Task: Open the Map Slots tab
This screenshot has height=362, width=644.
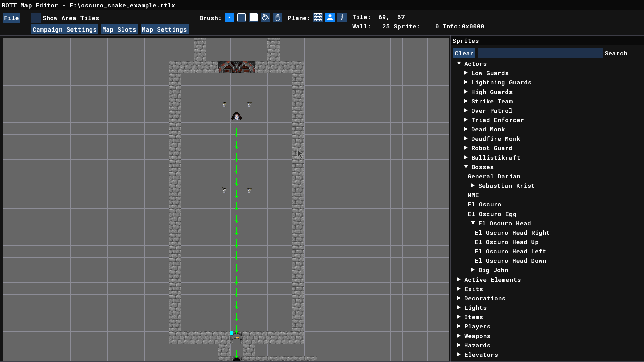Action: [x=119, y=29]
